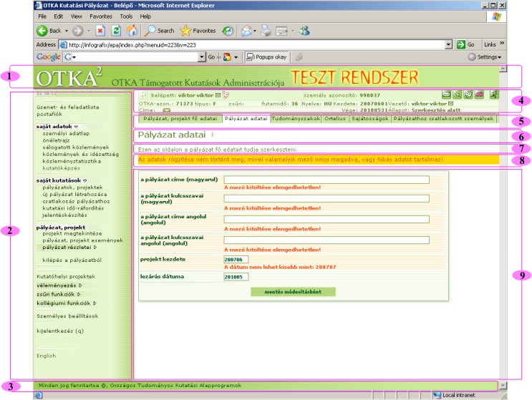This screenshot has width=532, height=400.
Task: Click the Mail envelope toolbar icon
Action: point(246,31)
